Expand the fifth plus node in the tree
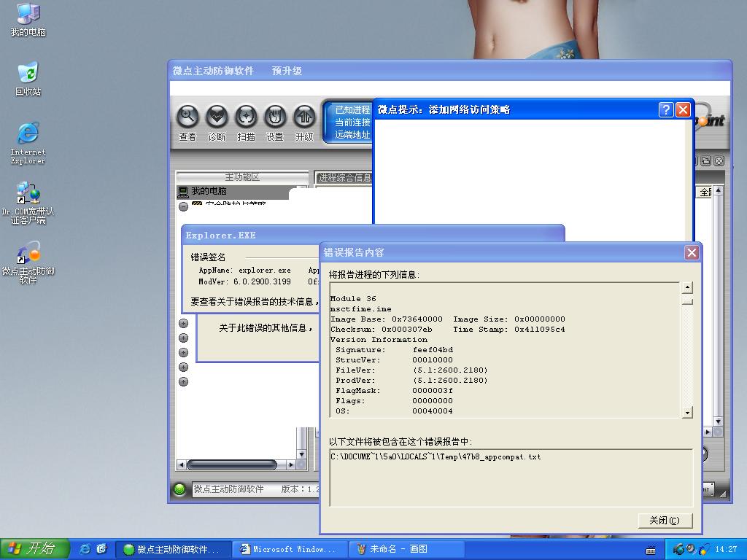747x560 pixels. (x=183, y=381)
